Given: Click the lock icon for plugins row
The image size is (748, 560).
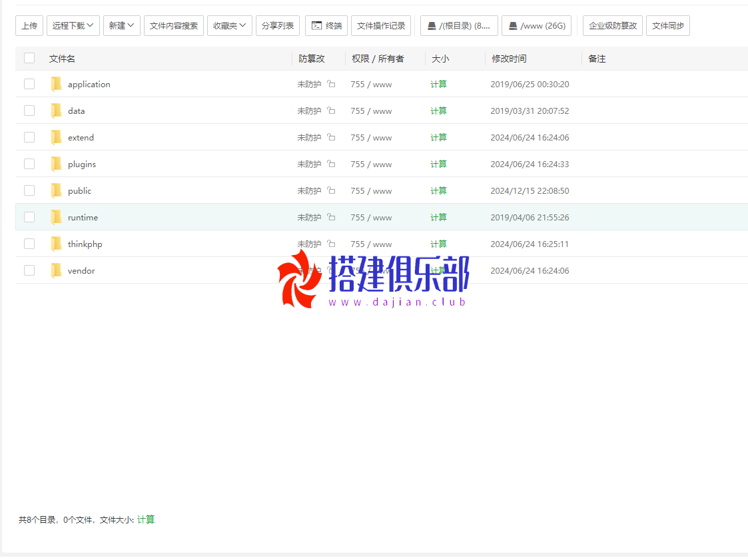Looking at the screenshot, I should coord(331,164).
